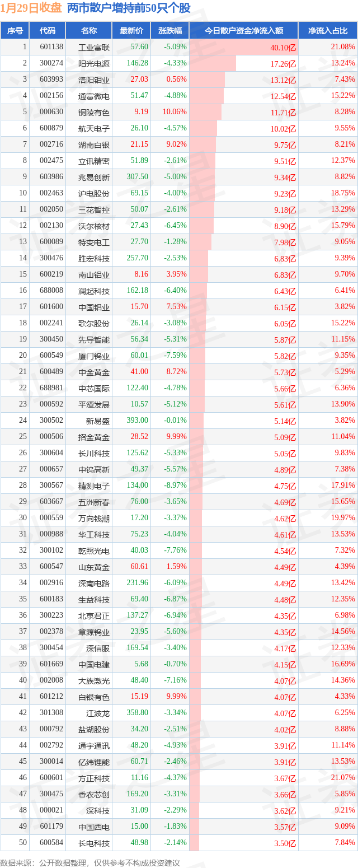Viewport: 358px width, 868px height.
Task: Select stock name 深科技
Action: [x=98, y=810]
